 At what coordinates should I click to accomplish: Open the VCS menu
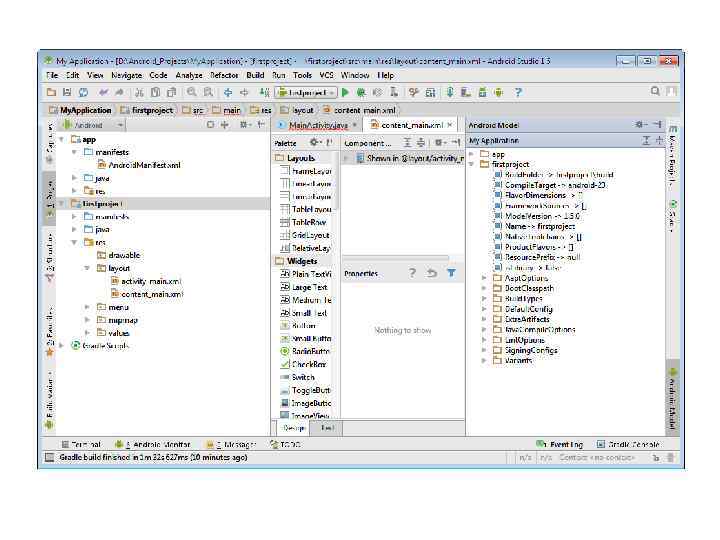[x=326, y=75]
